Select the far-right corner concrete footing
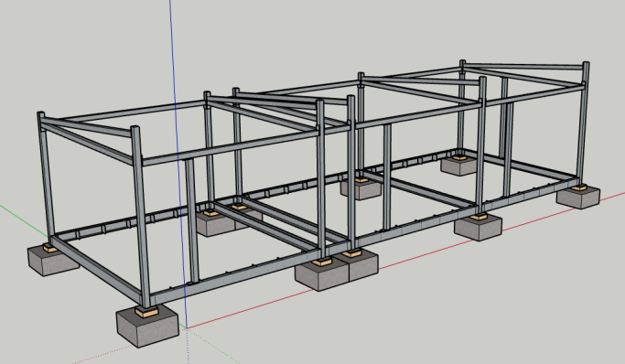625x364 pixels. [578, 198]
